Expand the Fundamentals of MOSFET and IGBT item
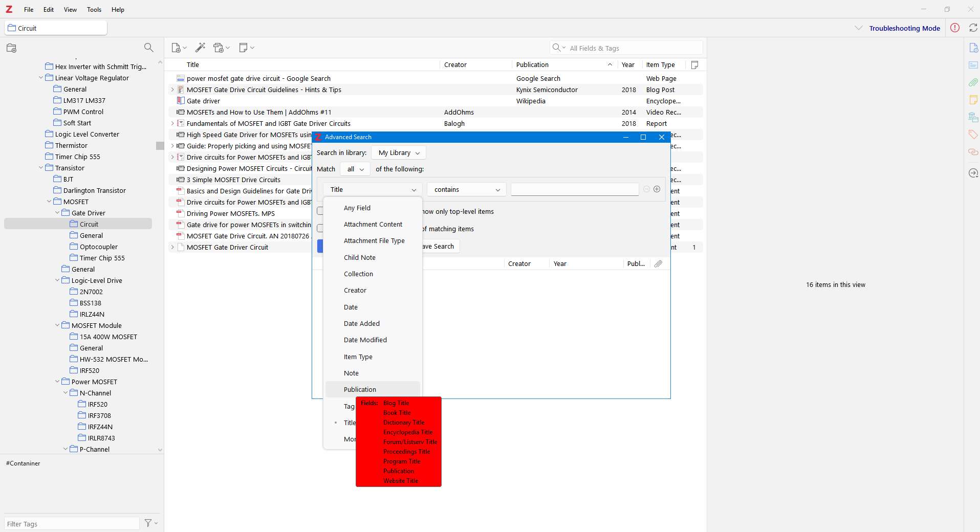Image resolution: width=980 pixels, height=532 pixels. [172, 124]
